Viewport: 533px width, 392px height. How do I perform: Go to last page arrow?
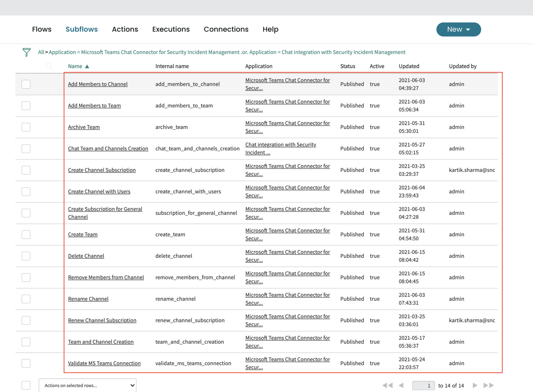pos(489,385)
